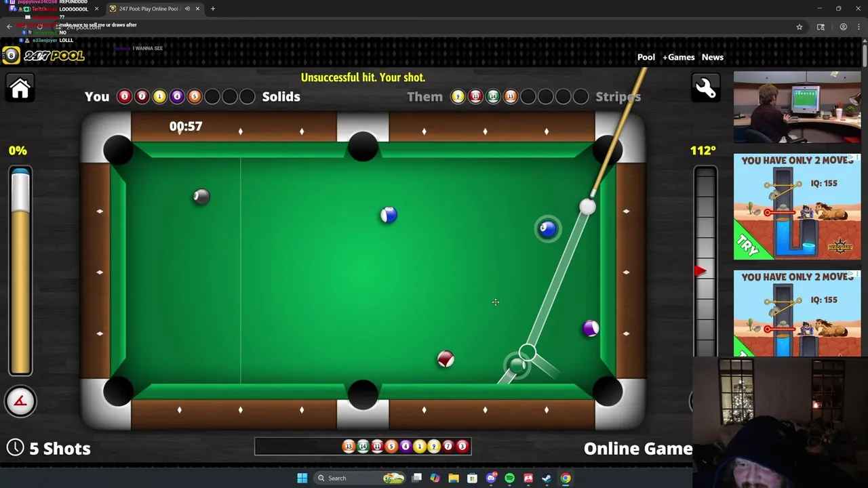868x488 pixels.
Task: Click ball 14 in the pocketed rack
Action: point(363,446)
